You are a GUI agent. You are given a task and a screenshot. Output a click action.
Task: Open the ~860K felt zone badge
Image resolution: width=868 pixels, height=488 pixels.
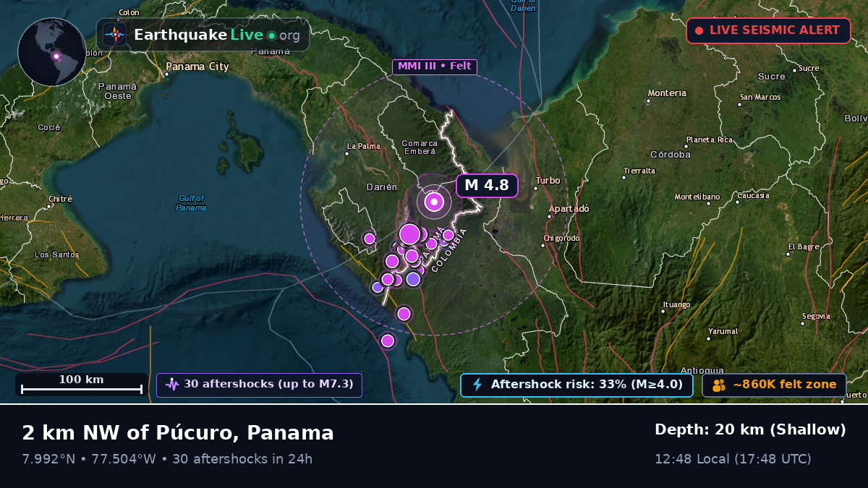[774, 385]
